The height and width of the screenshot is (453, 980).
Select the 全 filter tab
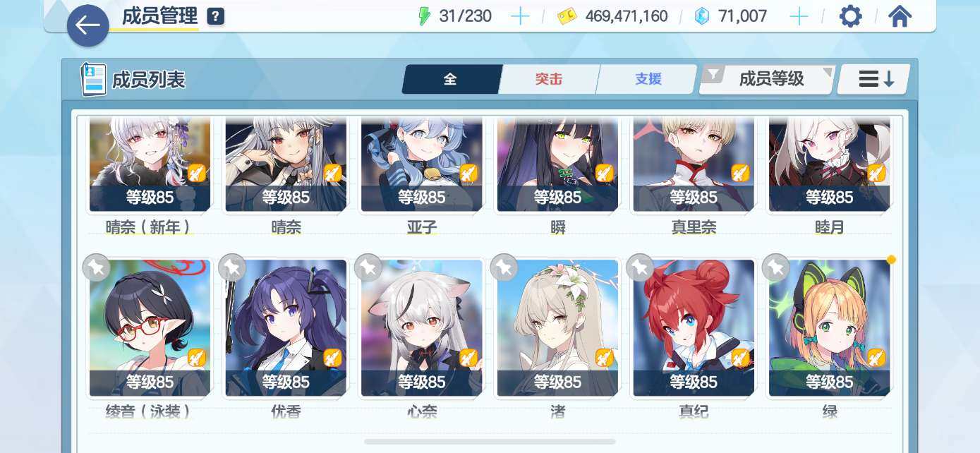pyautogui.click(x=452, y=79)
